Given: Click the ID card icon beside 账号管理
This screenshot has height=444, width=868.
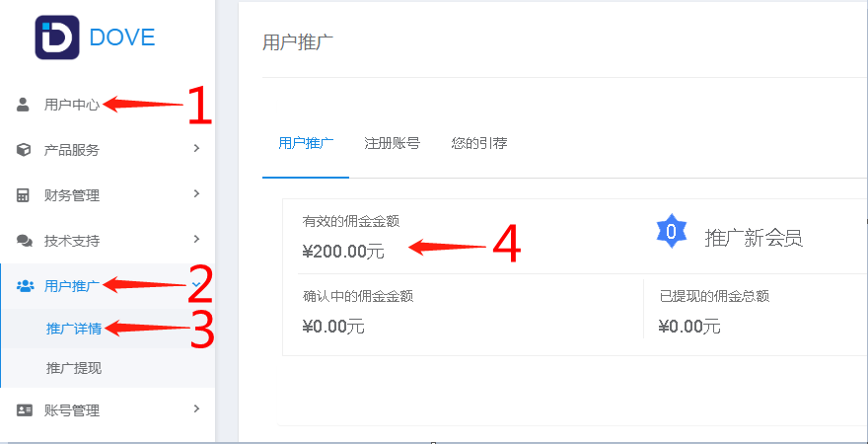Looking at the screenshot, I should pos(25,410).
